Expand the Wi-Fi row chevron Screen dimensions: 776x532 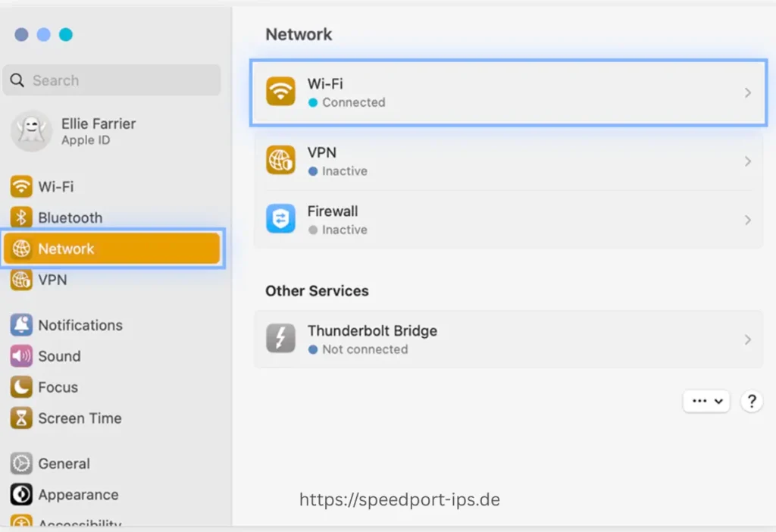[748, 92]
